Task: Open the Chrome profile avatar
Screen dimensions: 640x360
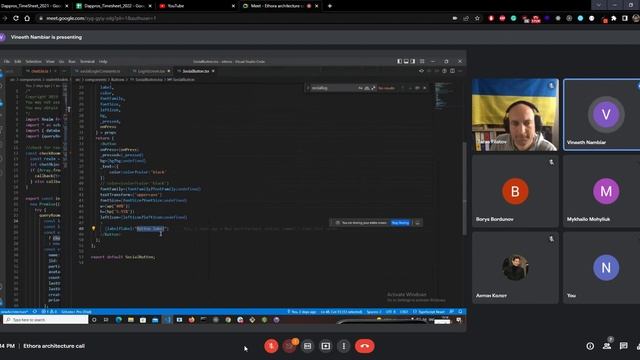Action: tap(636, 18)
